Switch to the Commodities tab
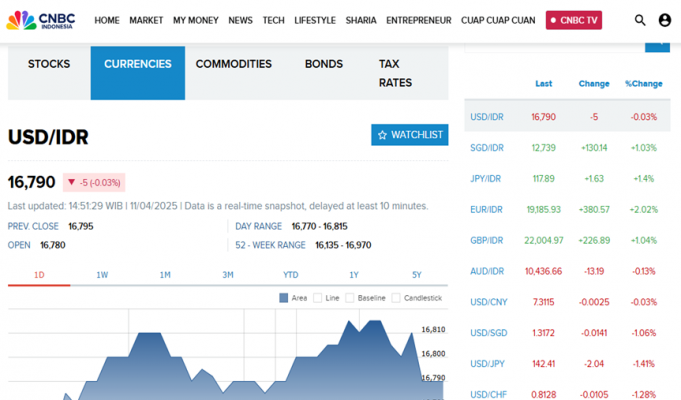681x400 pixels. tap(233, 64)
